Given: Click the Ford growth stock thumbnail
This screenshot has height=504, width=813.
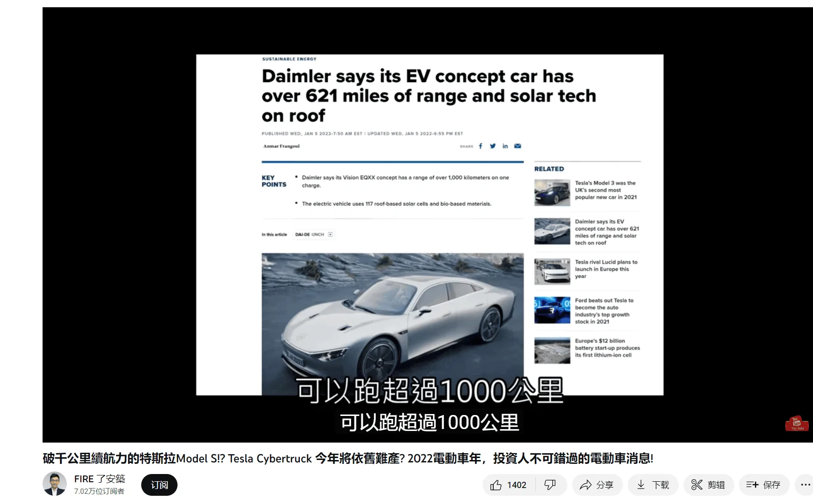Looking at the screenshot, I should [x=552, y=310].
